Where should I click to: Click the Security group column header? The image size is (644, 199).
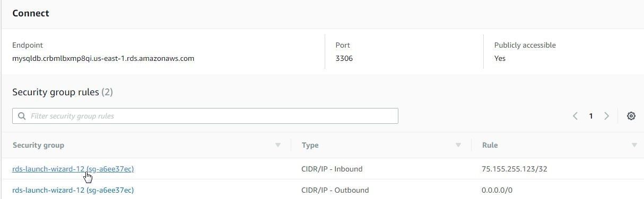click(x=38, y=145)
